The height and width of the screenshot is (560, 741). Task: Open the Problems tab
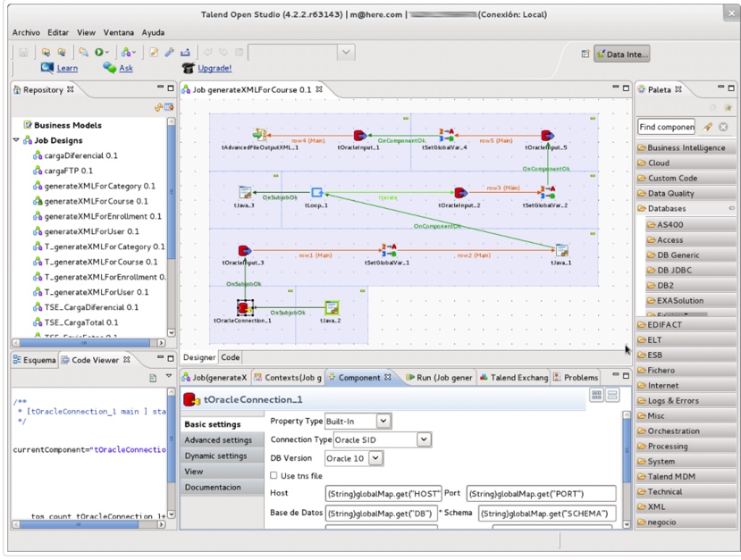coord(576,377)
